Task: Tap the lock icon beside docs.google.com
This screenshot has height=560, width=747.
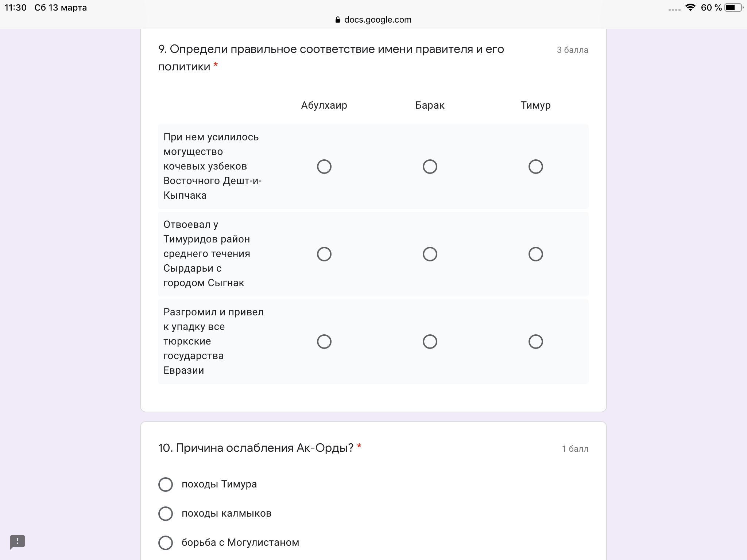Action: coord(338,20)
